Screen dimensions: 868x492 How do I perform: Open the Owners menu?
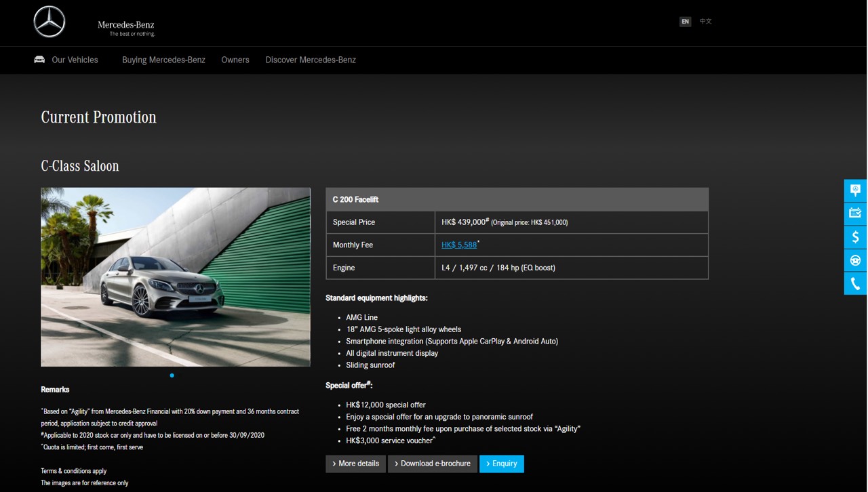[235, 60]
